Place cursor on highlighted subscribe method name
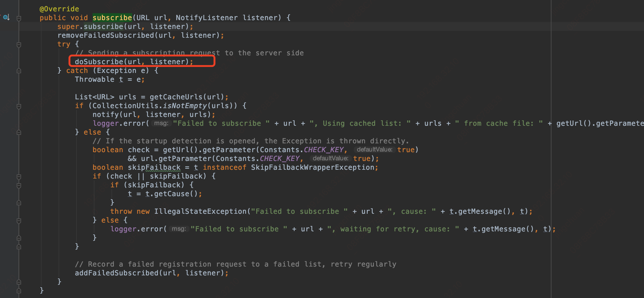Image resolution: width=644 pixels, height=298 pixels. coord(112,18)
